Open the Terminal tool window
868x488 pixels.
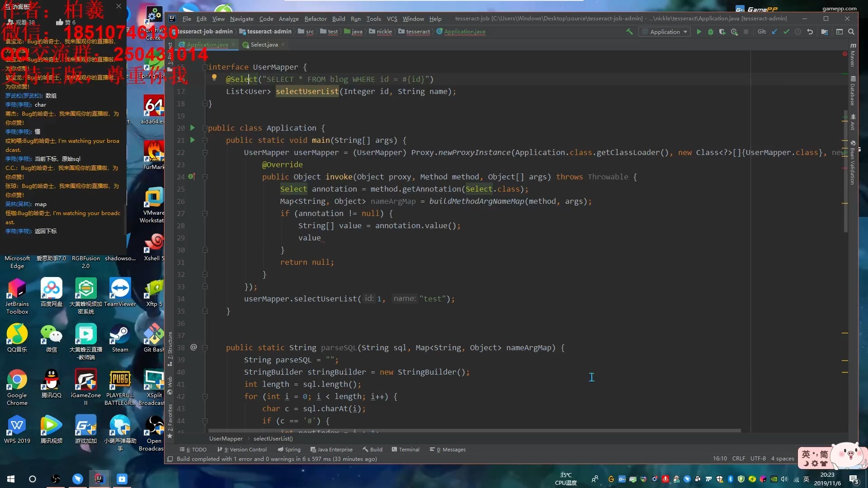[405, 450]
